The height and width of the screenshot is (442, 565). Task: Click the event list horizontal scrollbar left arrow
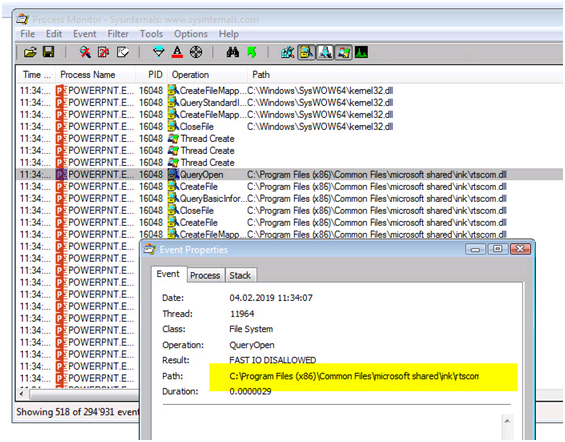click(21, 394)
